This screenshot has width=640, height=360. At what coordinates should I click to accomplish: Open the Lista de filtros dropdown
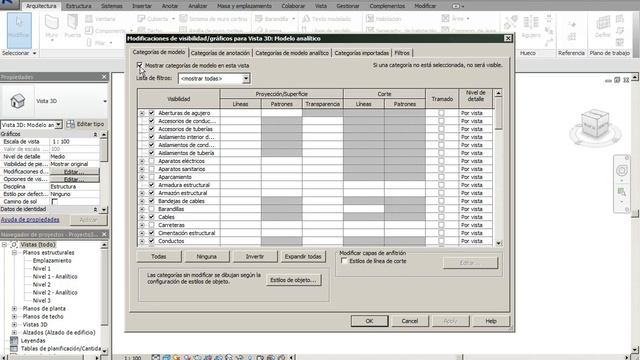(x=246, y=78)
